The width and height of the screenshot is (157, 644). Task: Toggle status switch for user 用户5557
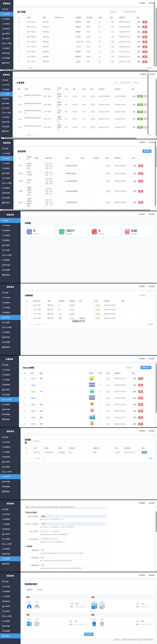click(x=112, y=47)
